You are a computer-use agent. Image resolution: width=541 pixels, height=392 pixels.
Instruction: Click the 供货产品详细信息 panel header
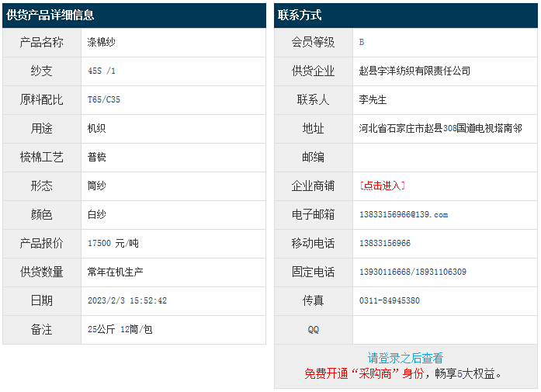[50, 15]
